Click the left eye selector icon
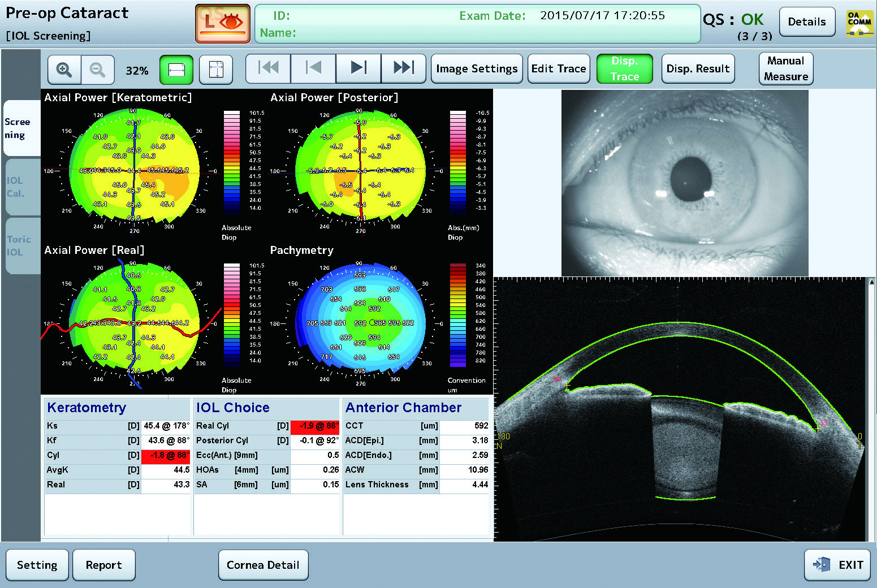The width and height of the screenshot is (877, 588). (x=223, y=23)
